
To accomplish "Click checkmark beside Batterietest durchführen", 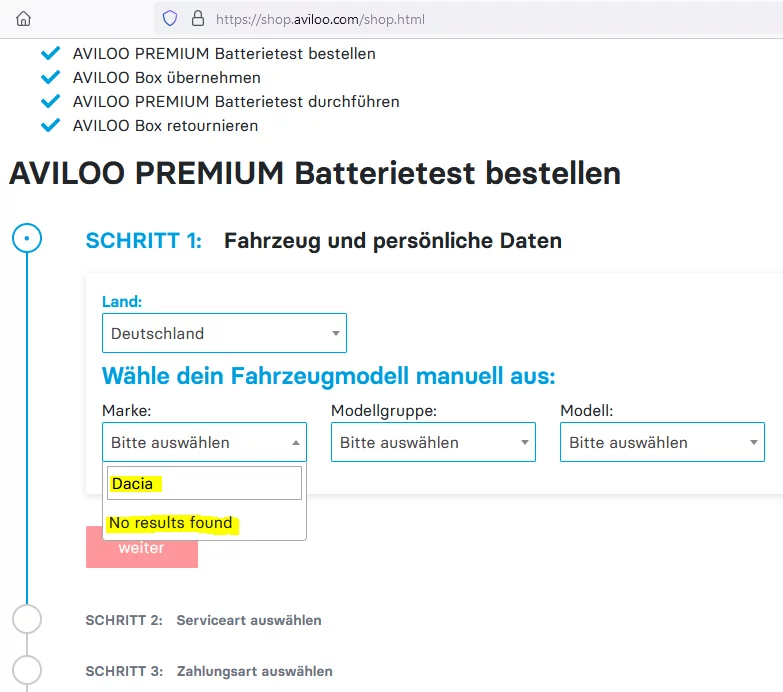I will pos(50,102).
